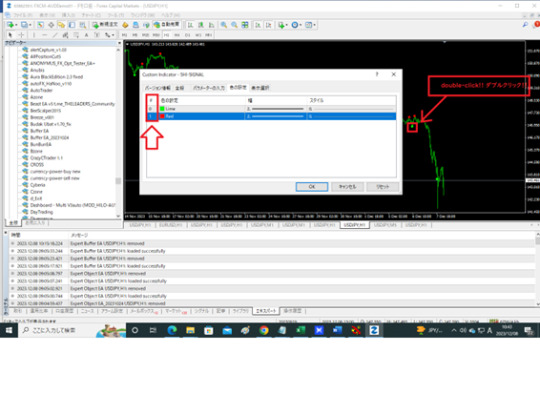Toggle the AutoTrading button
The width and height of the screenshot is (540, 415).
[167, 25]
